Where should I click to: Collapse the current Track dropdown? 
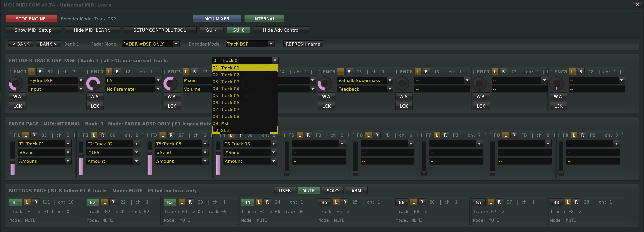[x=245, y=61]
